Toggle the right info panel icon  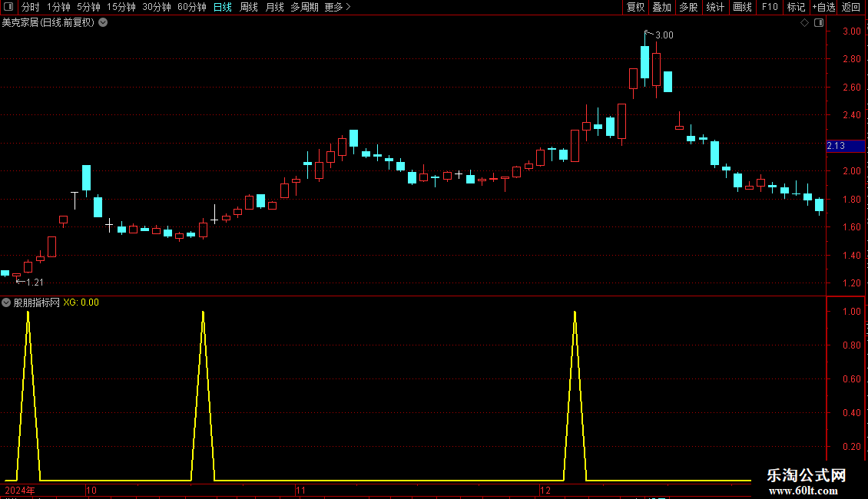[820, 23]
